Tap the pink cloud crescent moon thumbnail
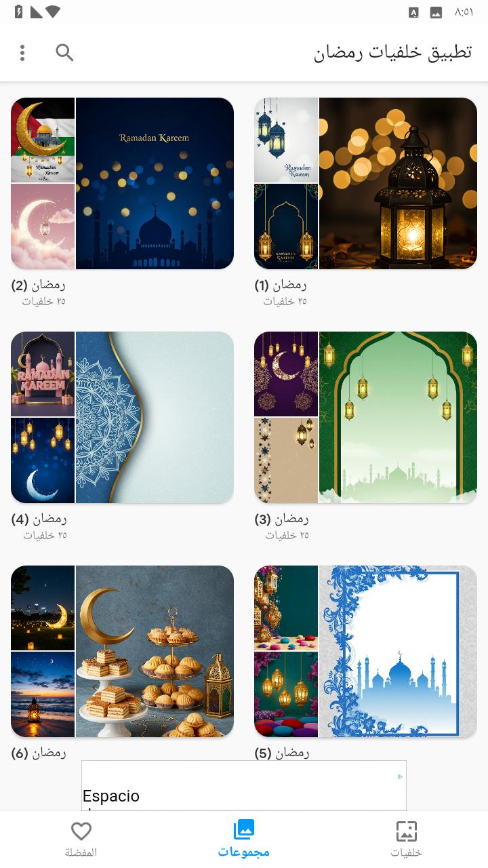This screenshot has height=868, width=488. tap(43, 227)
